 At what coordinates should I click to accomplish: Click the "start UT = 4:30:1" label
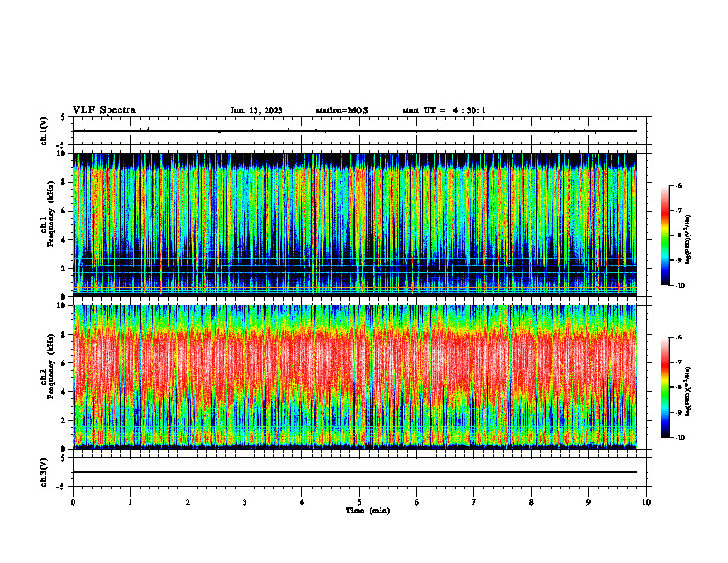point(444,110)
